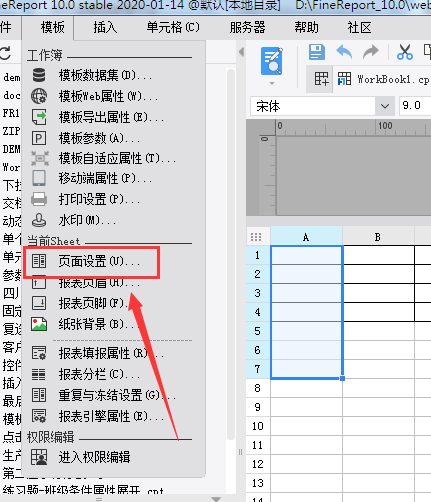Choose 报表填报属性(R) from the menu
Screen dimensions: 431x502
tap(112, 353)
